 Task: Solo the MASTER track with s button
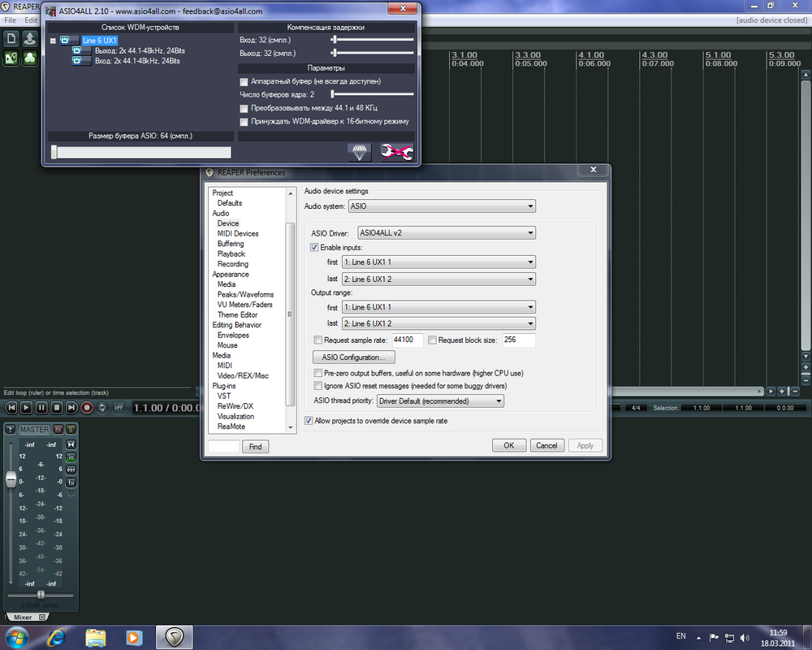(71, 429)
